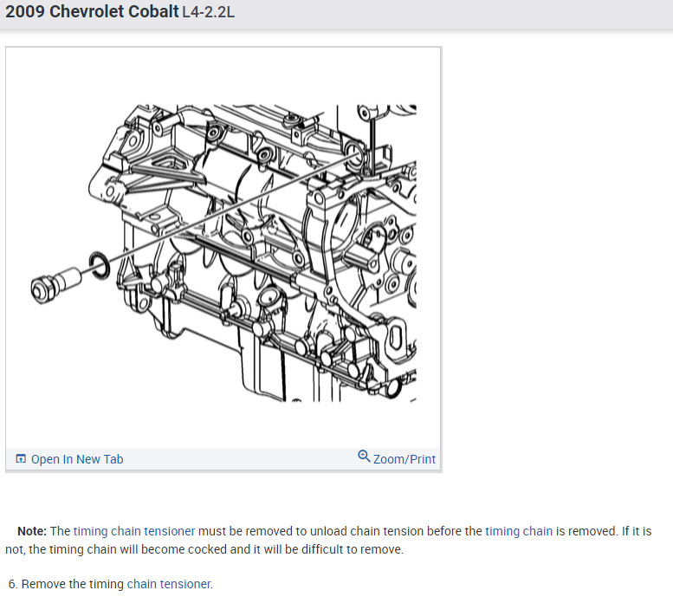The image size is (673, 616).
Task: Follow the 'timing chain' link in the Note
Action: tap(519, 531)
